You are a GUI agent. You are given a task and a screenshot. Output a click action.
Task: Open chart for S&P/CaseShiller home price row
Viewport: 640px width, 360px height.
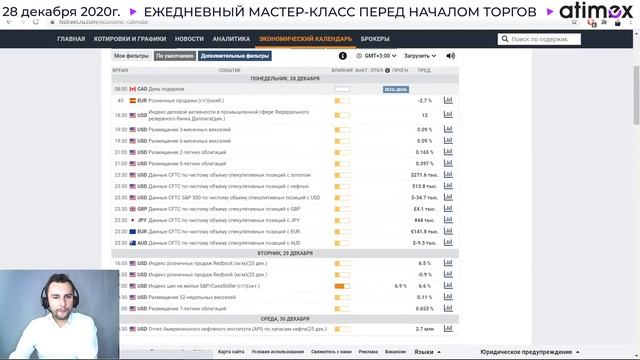pyautogui.click(x=448, y=285)
